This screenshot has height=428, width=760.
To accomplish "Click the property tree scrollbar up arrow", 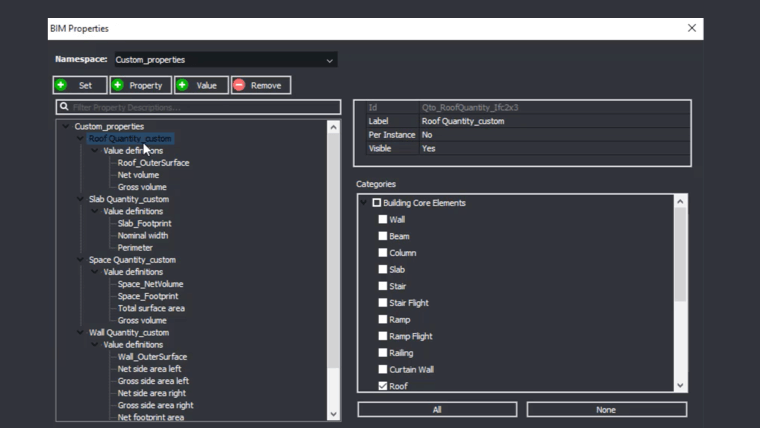I will click(333, 127).
